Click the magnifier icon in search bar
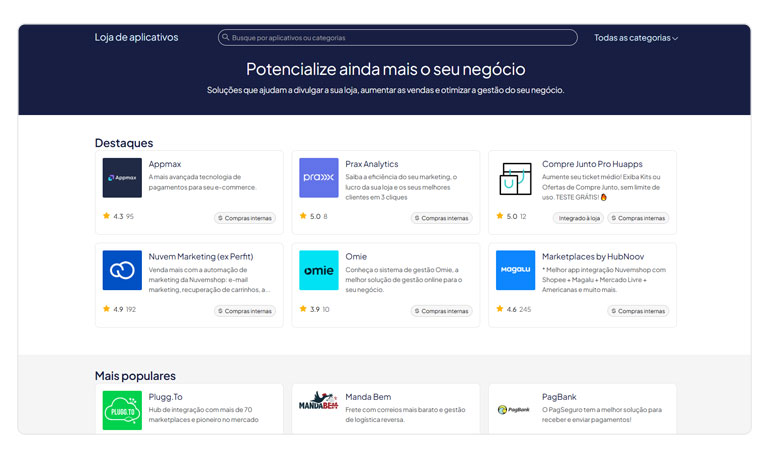This screenshot has height=458, width=768. pyautogui.click(x=226, y=38)
